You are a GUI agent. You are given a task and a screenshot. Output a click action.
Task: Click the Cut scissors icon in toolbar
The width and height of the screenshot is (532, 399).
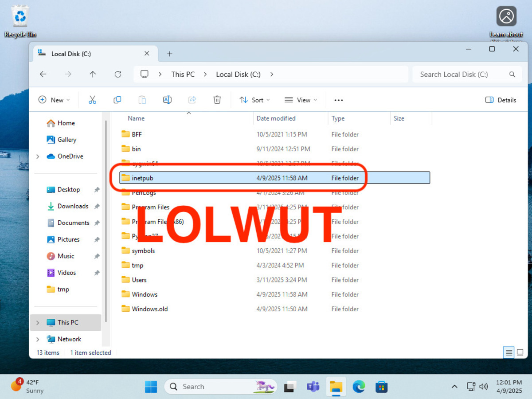point(92,100)
